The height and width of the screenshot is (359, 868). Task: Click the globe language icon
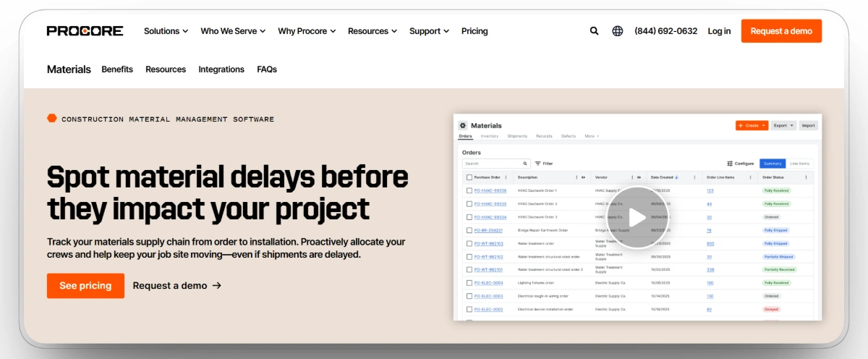pos(617,31)
